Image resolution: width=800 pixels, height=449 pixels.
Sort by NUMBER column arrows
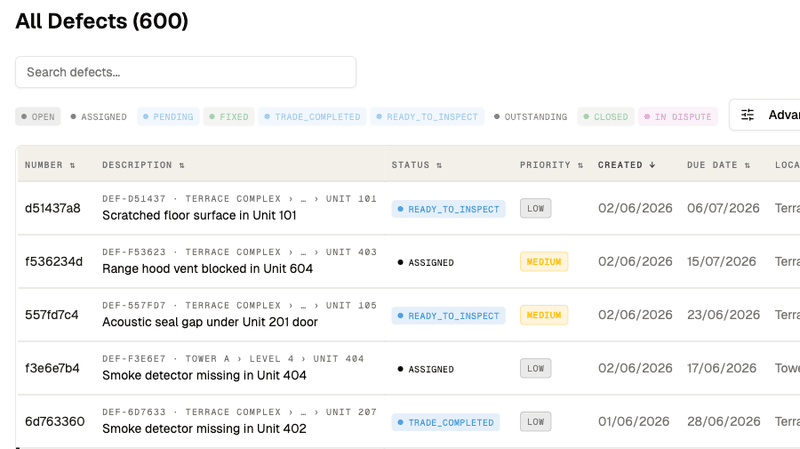72,165
